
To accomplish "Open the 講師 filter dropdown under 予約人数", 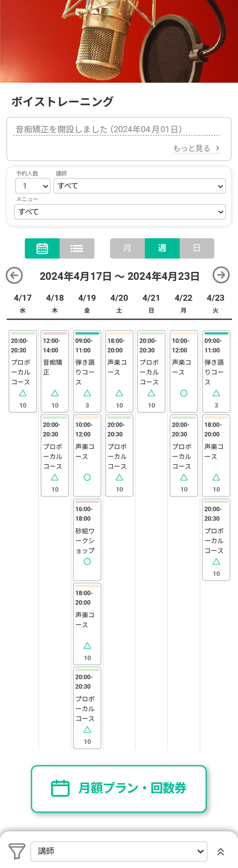I will (x=139, y=186).
